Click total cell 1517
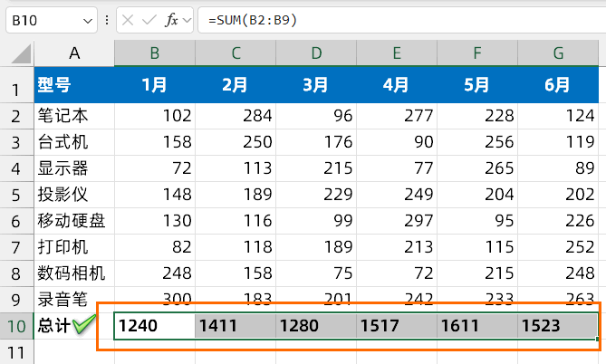This screenshot has width=606, height=364. pos(397,326)
